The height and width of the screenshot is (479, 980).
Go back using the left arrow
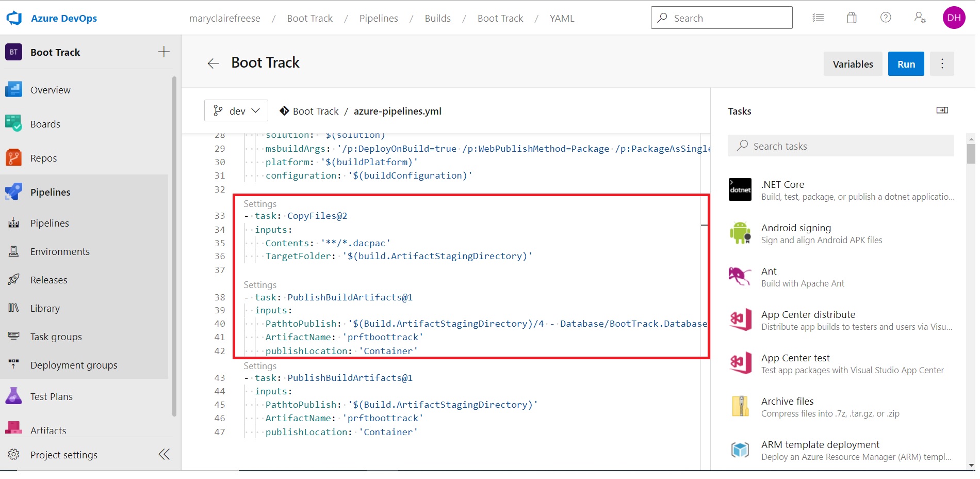point(213,63)
